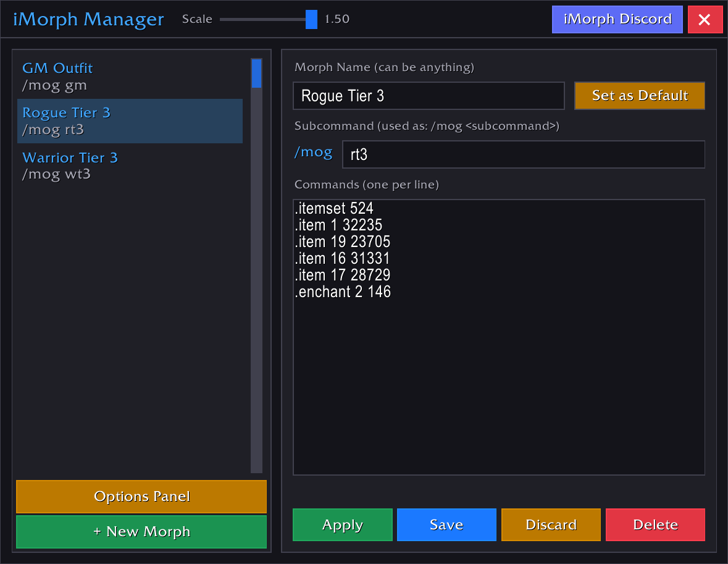Click the line '.item 19 23705'
728x564 pixels.
(342, 242)
